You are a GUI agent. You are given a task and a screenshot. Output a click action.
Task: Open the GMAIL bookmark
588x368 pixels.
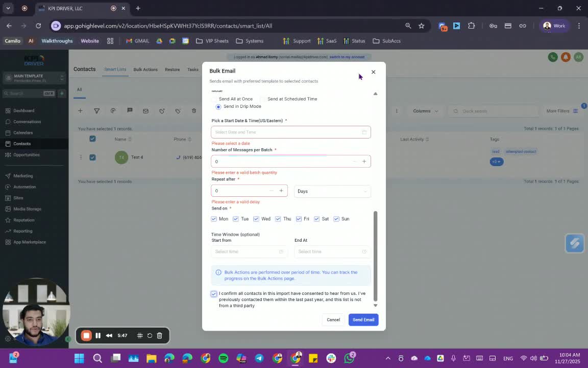[x=138, y=41]
